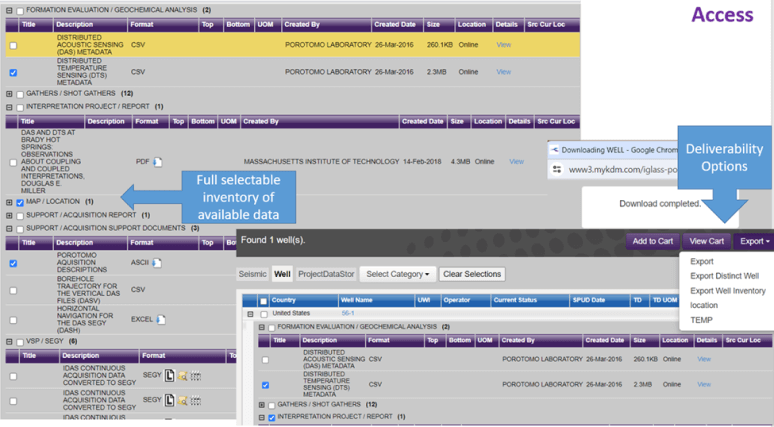
Task: Click the EXCEL file icon for horizontal navigation
Action: (160, 319)
